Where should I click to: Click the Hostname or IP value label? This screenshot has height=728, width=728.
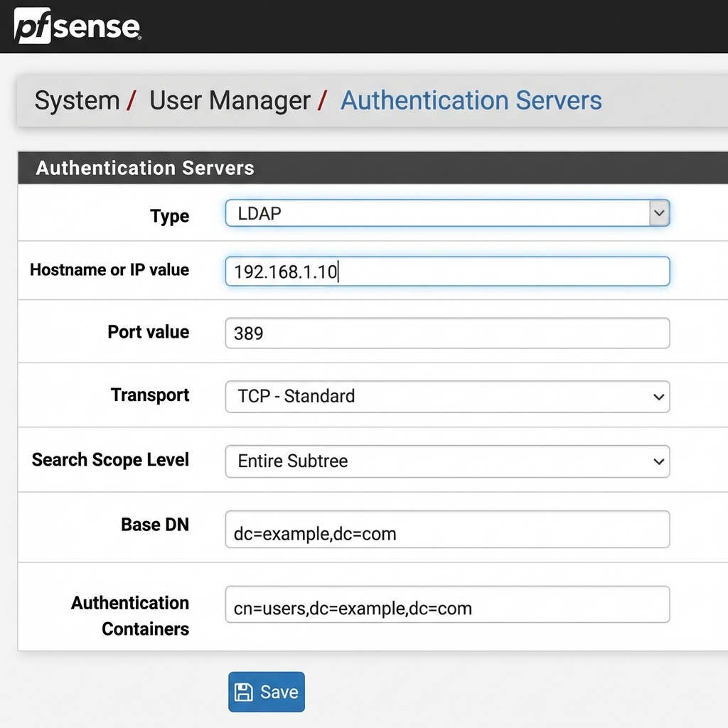point(109,270)
